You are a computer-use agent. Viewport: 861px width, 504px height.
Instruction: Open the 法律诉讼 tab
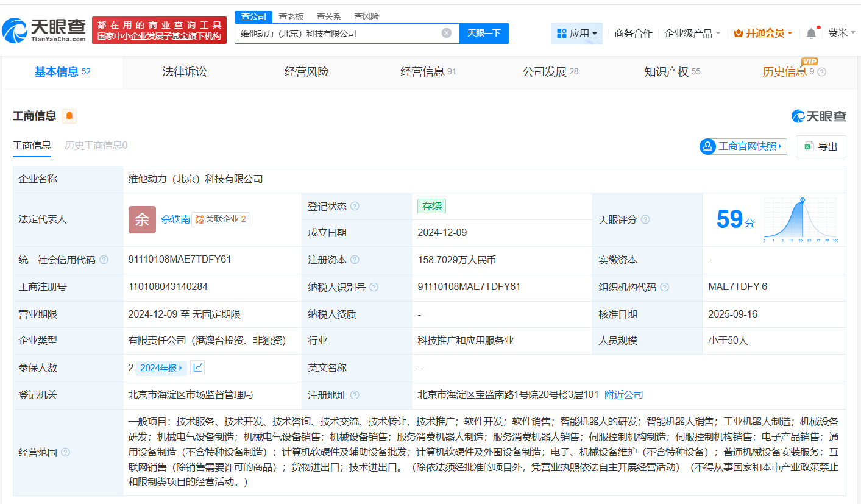(185, 71)
